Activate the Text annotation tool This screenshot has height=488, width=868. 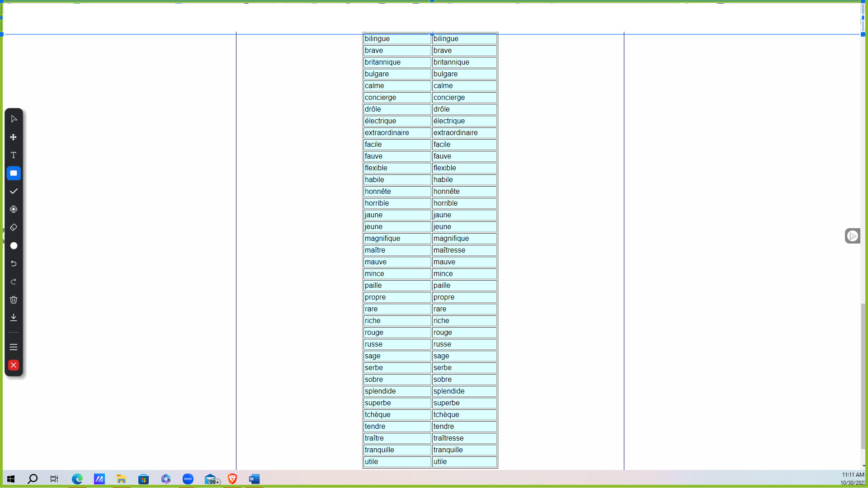point(14,155)
